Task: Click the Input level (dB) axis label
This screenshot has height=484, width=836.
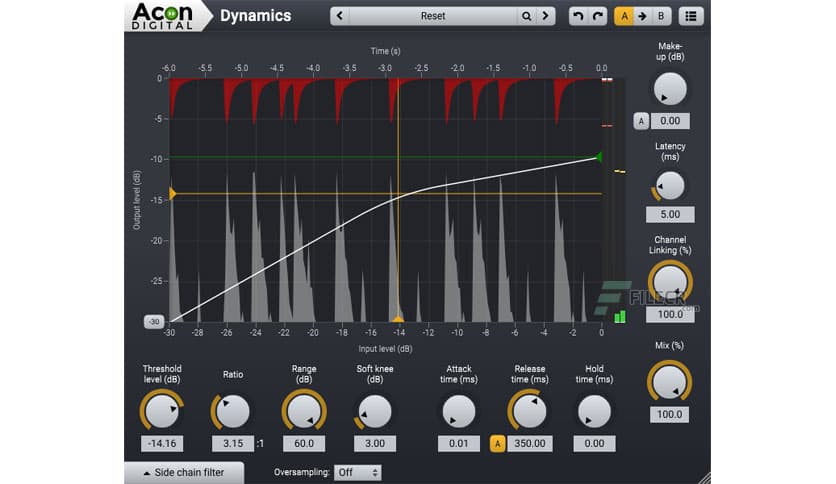Action: point(385,349)
